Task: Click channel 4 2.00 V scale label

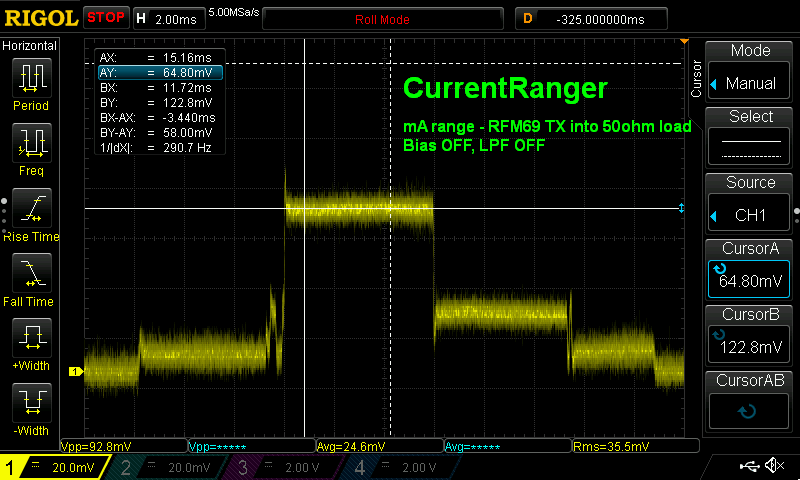Action: coord(419,467)
